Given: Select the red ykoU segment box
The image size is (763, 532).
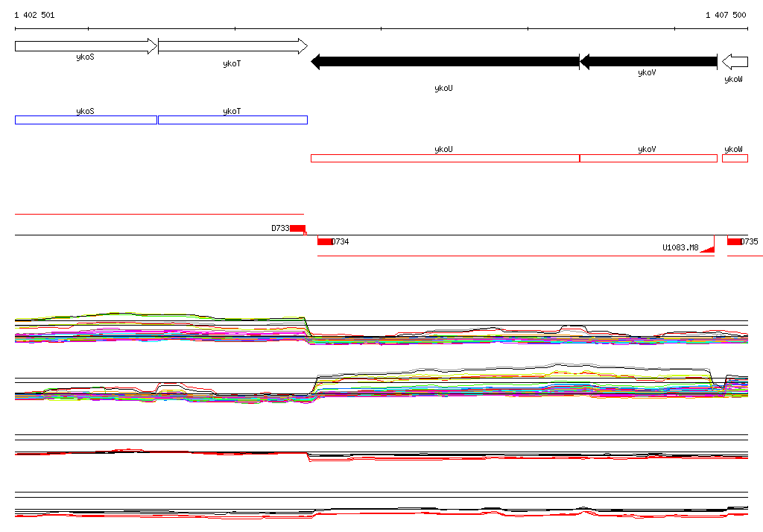Looking at the screenshot, I should 446,158.
